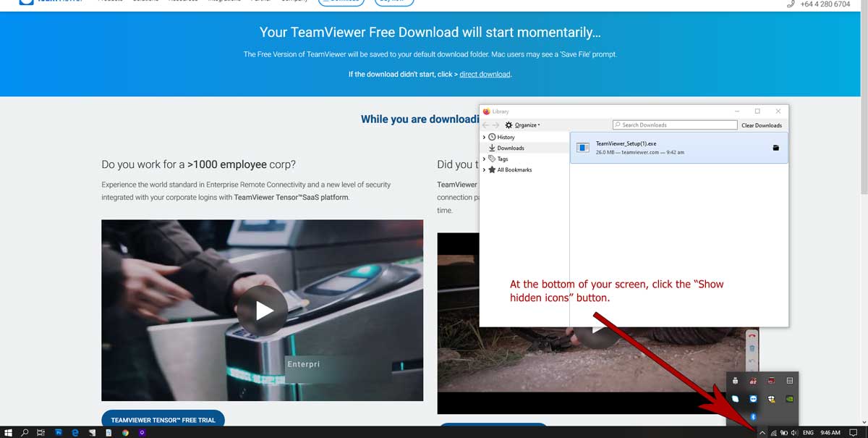The image size is (868, 438).
Task: Open Task View on the taskbar
Action: coord(41,432)
